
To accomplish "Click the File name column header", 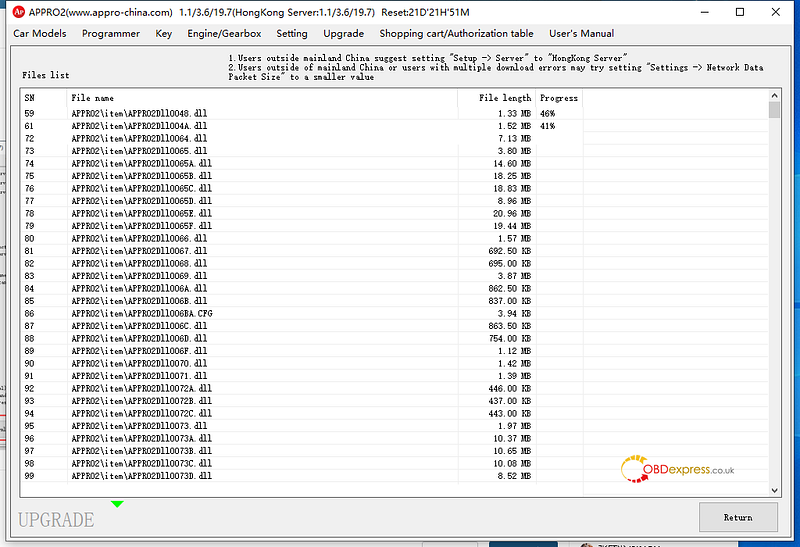I will [262, 98].
